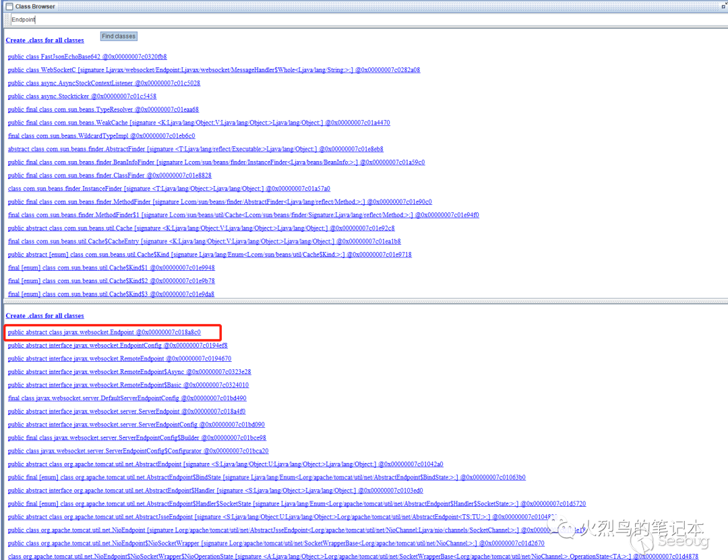The image size is (728, 560).
Task: Open javax.websocket.RemoteEndpoint$Async interface link
Action: [129, 372]
